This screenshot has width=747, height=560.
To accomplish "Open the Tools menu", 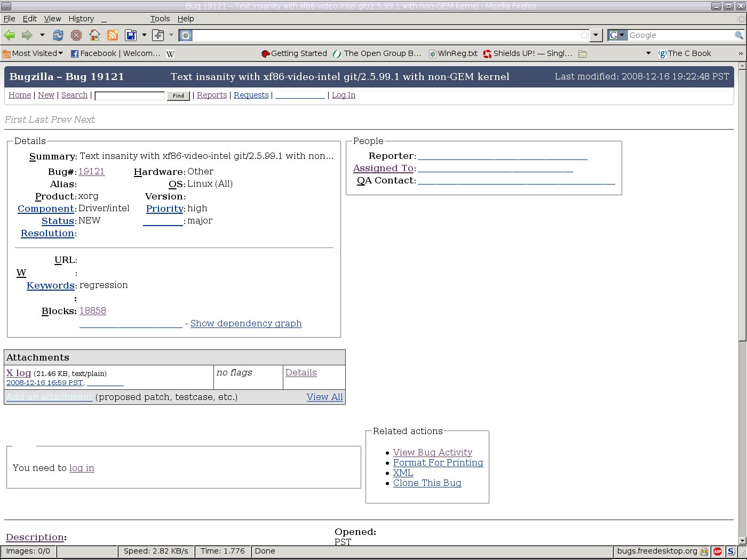I will pyautogui.click(x=160, y=19).
